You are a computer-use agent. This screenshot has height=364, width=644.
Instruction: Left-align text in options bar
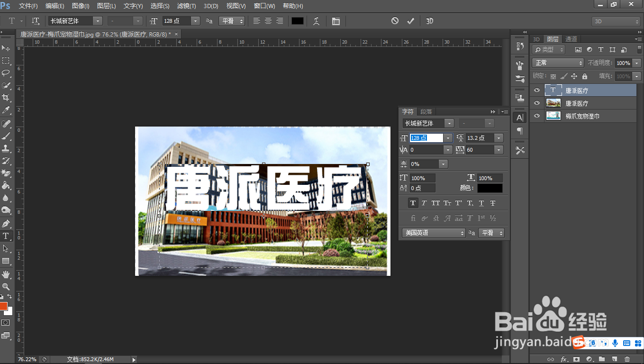[257, 21]
